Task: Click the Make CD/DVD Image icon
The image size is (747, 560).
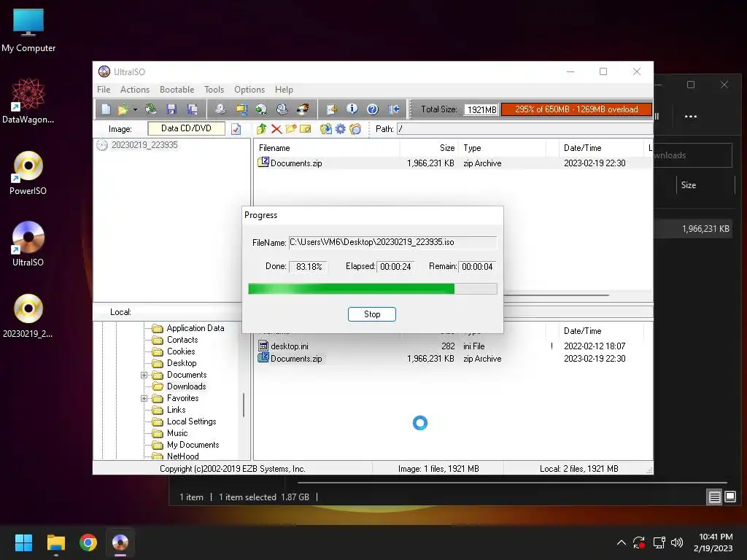Action: click(220, 109)
